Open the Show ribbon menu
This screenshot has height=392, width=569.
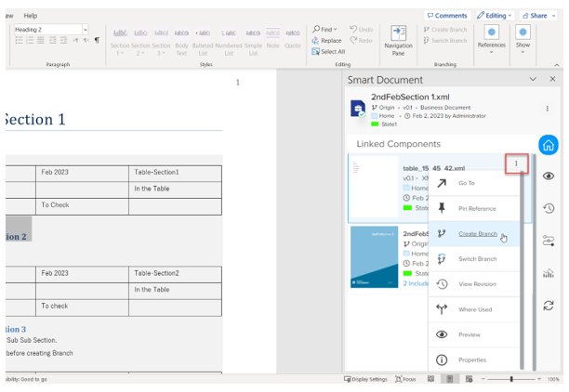pyautogui.click(x=523, y=40)
